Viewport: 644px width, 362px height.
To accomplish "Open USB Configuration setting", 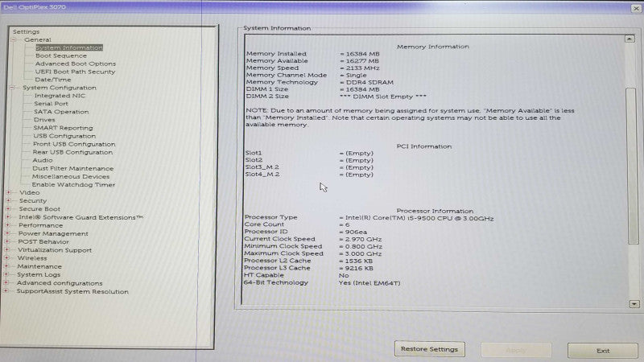I will [64, 136].
